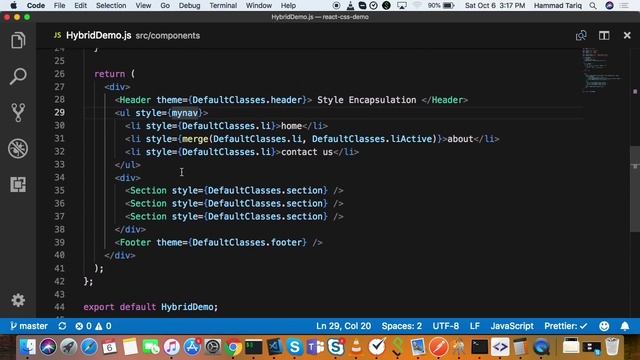Viewport: 640px width, 360px height.
Task: Open Trash in the Dock
Action: coord(612,347)
